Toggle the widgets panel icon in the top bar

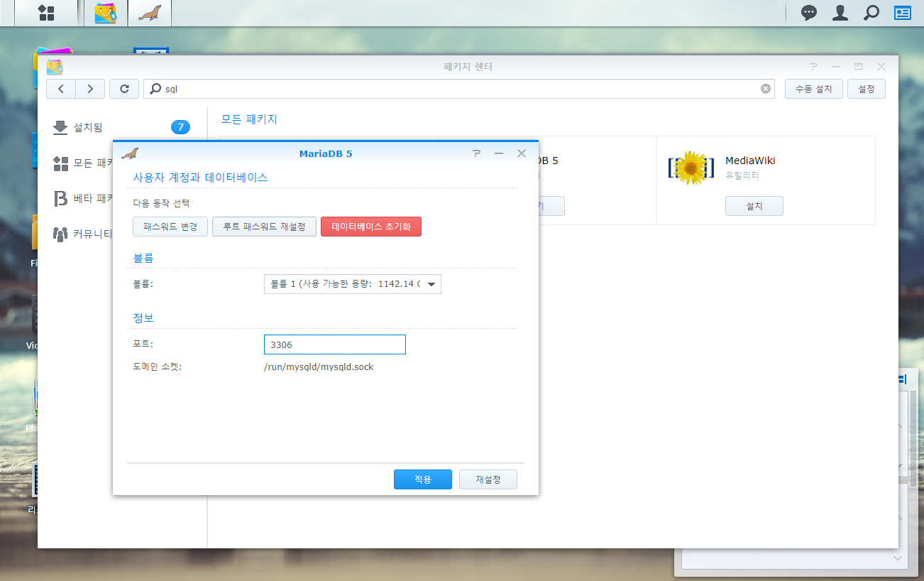point(903,13)
